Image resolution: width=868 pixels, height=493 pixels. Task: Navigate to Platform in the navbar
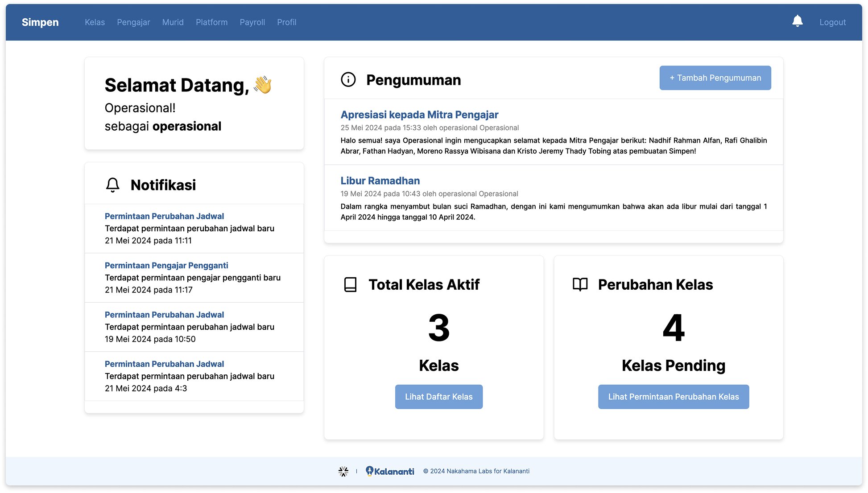point(211,22)
